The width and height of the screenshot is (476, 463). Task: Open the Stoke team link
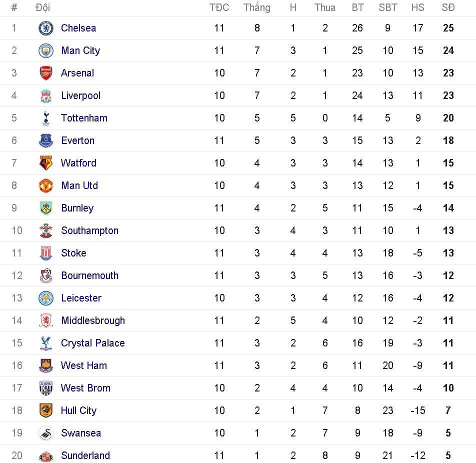pyautogui.click(x=73, y=253)
